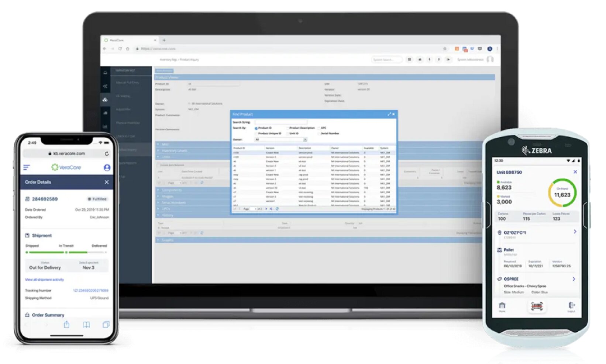
Task: Choose Serial Number as search criterion
Action: pos(319,134)
